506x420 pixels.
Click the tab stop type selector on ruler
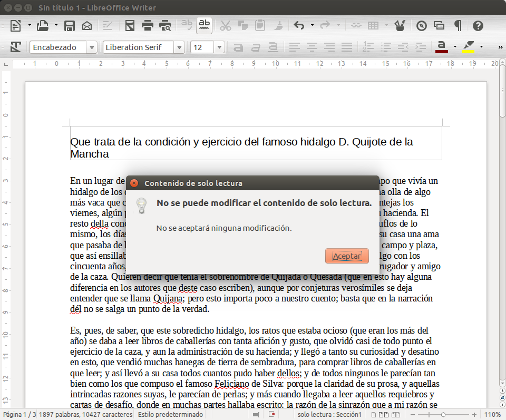coord(6,64)
